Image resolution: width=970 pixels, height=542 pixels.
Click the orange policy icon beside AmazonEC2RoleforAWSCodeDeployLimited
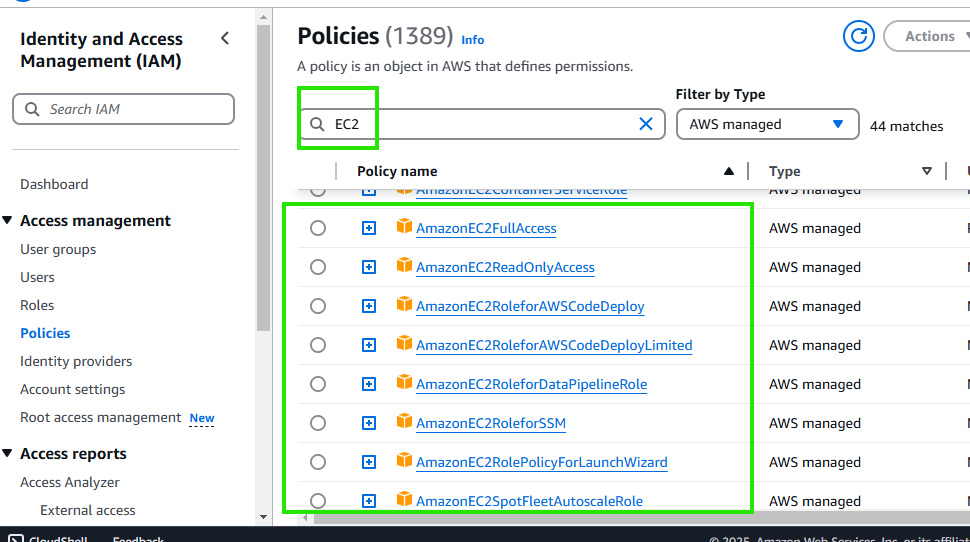tap(404, 343)
